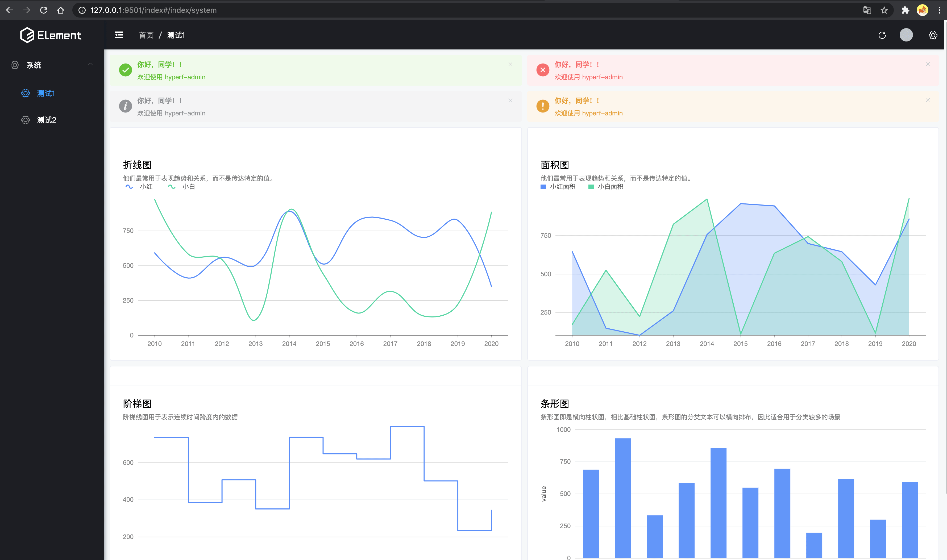Select 测试2 in the sidebar

tap(47, 120)
